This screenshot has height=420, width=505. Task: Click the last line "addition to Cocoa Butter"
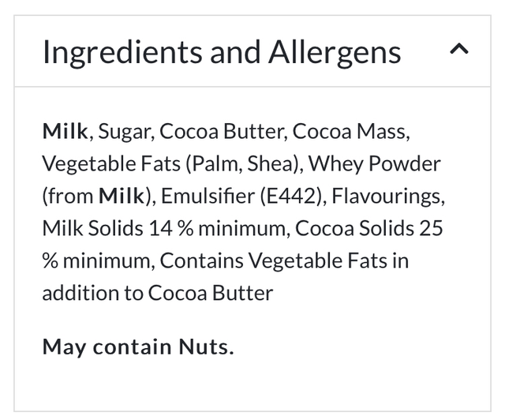157,293
